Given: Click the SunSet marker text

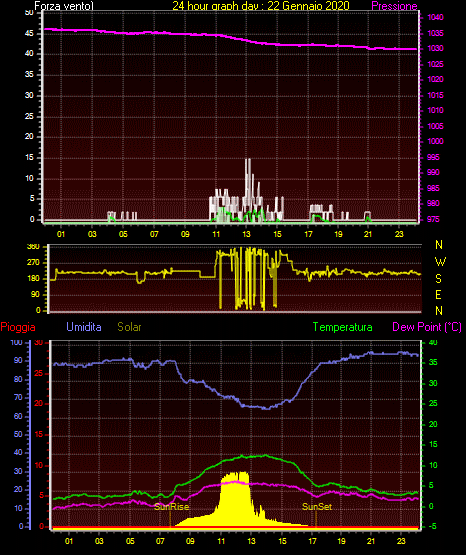Looking at the screenshot, I should (x=317, y=507).
